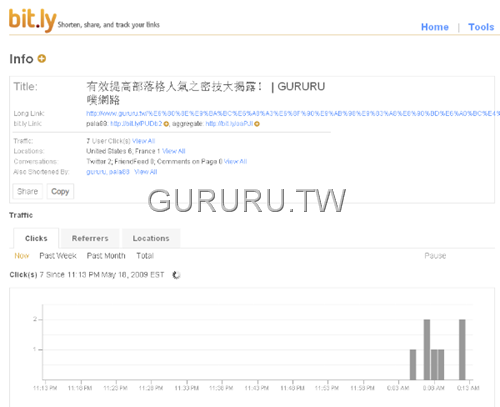Pause the live click chart

click(x=435, y=256)
